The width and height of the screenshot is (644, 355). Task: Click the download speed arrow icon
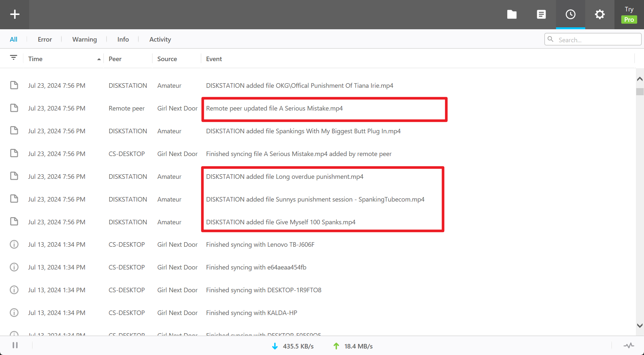pyautogui.click(x=275, y=346)
